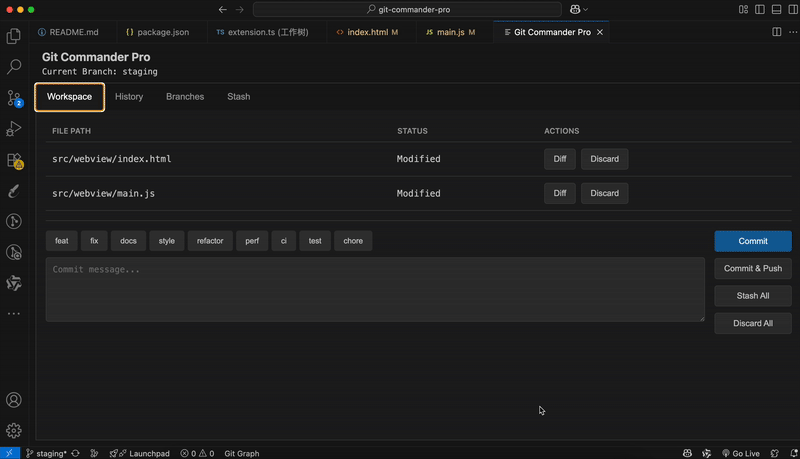Discard changes to src/webview/main.js
Screen dimensions: 800x459
[x=605, y=193]
